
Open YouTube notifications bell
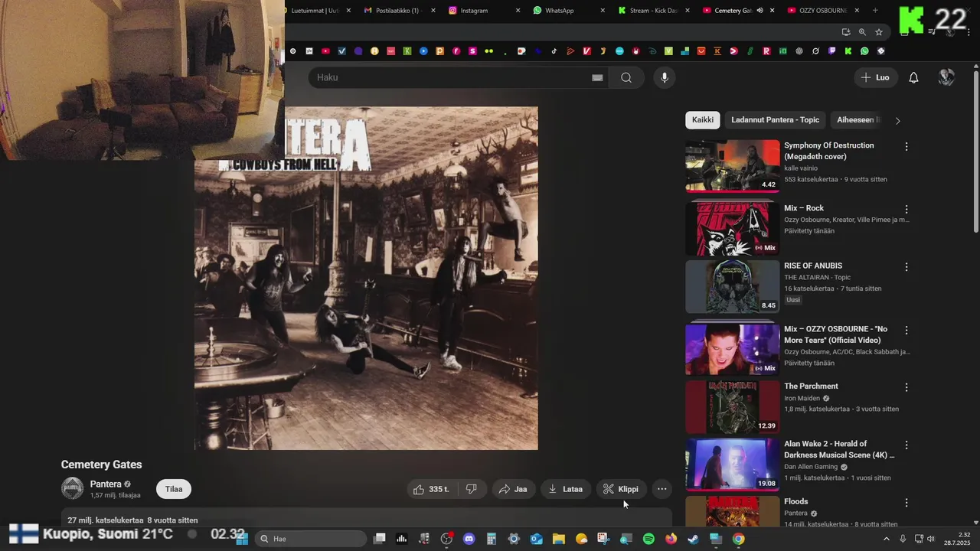tap(913, 77)
